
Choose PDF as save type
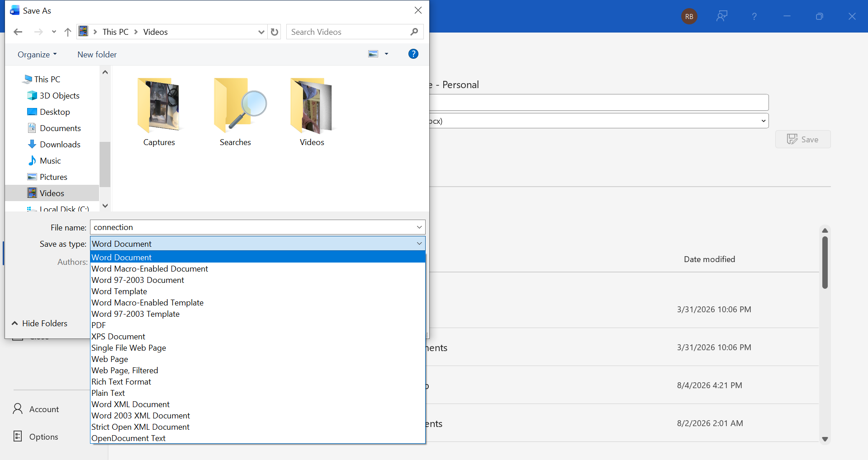pyautogui.click(x=258, y=325)
